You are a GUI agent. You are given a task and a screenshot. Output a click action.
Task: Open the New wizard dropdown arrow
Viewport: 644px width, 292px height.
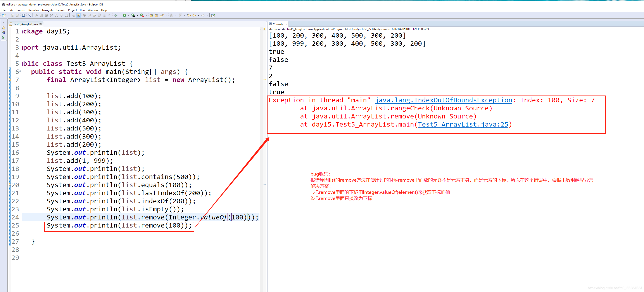pos(8,15)
